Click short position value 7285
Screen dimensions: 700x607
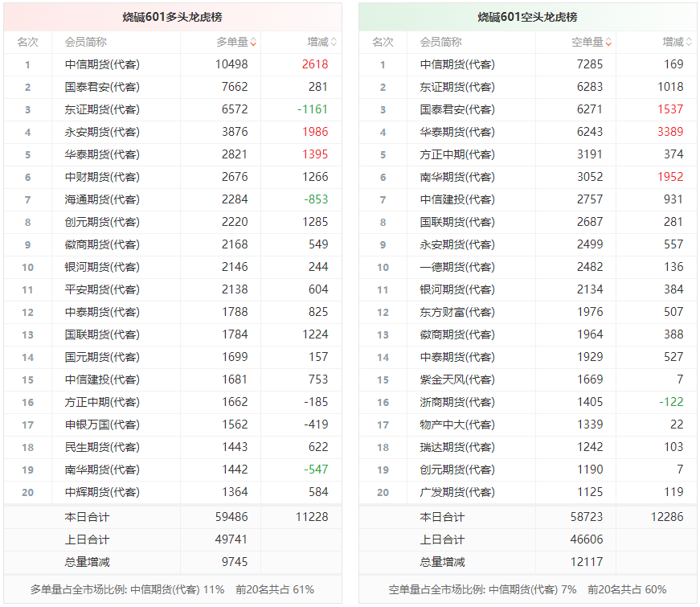click(x=590, y=64)
